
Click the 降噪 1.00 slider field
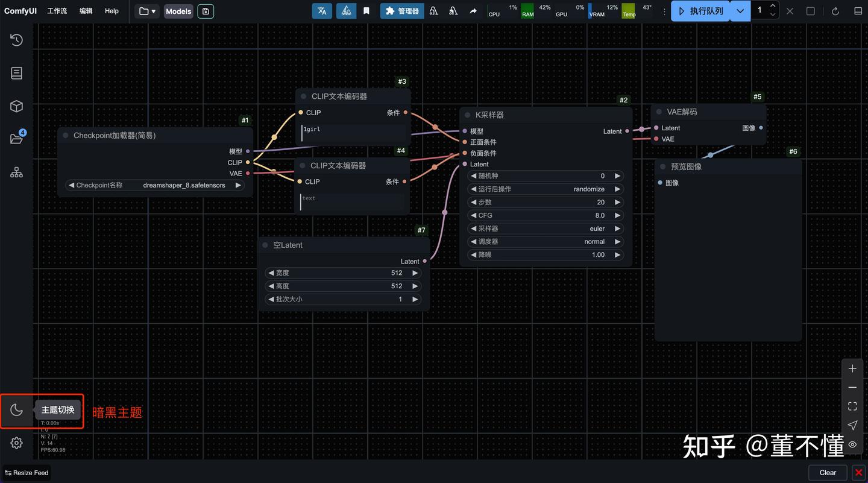click(546, 255)
